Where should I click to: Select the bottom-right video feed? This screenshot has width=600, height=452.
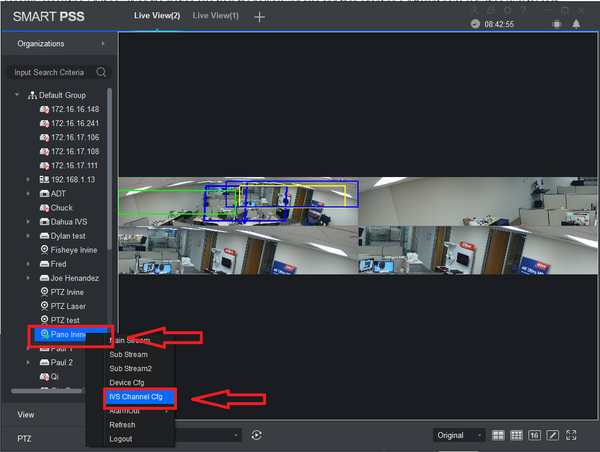pyautogui.click(x=478, y=250)
